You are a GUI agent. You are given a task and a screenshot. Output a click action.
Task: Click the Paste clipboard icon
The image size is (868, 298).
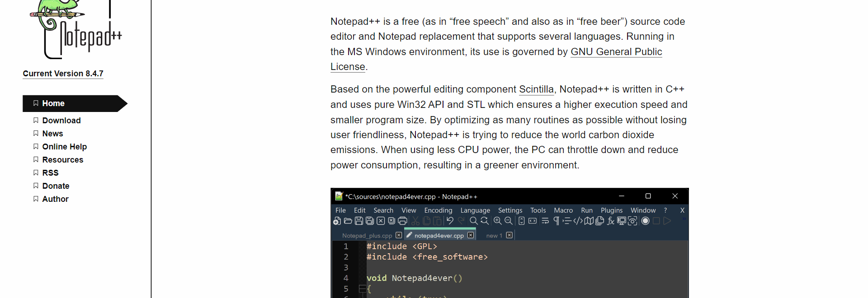437,221
